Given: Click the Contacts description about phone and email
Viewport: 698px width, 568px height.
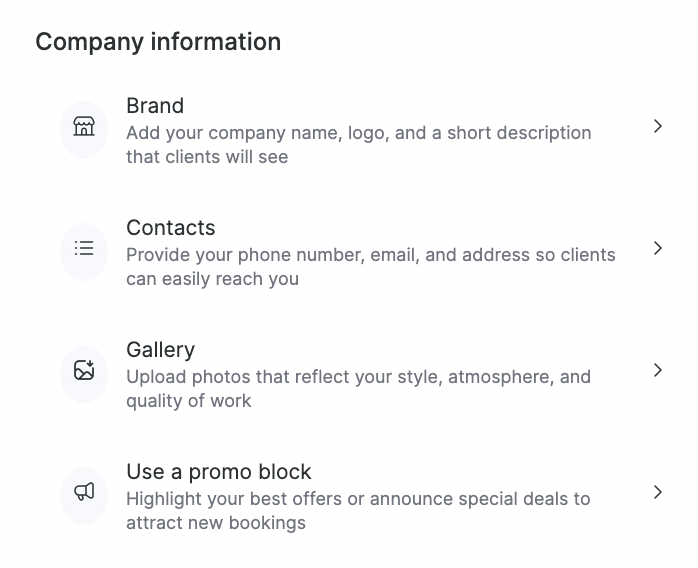Looking at the screenshot, I should (x=370, y=255).
